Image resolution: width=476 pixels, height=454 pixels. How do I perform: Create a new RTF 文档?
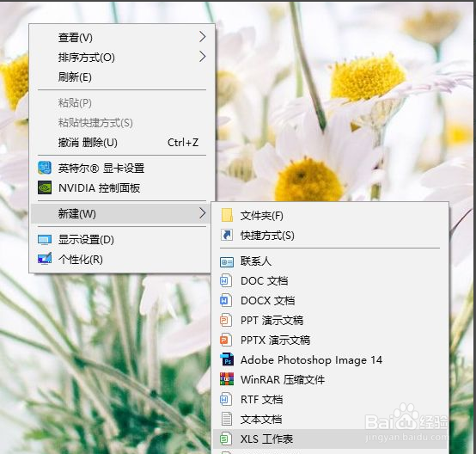click(x=330, y=399)
